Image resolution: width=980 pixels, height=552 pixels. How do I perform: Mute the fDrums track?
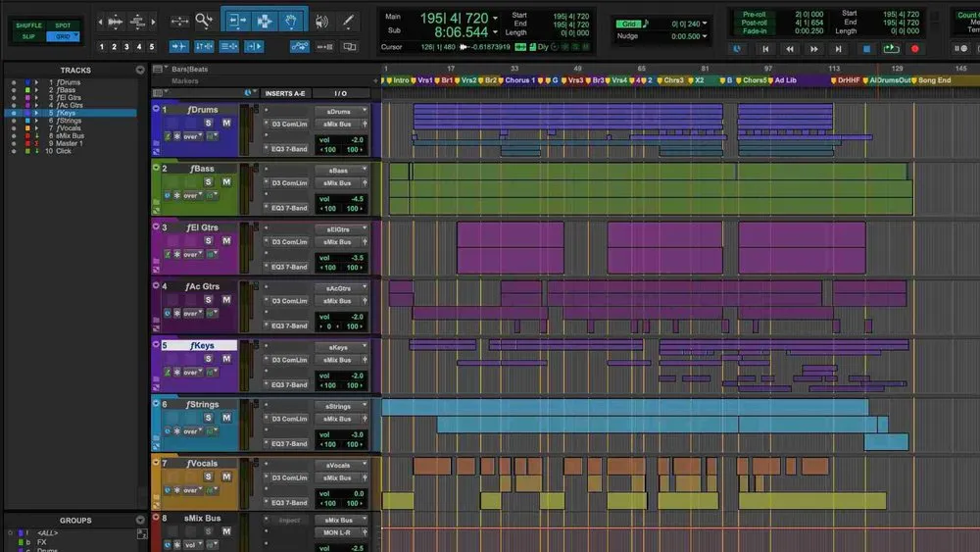click(226, 124)
